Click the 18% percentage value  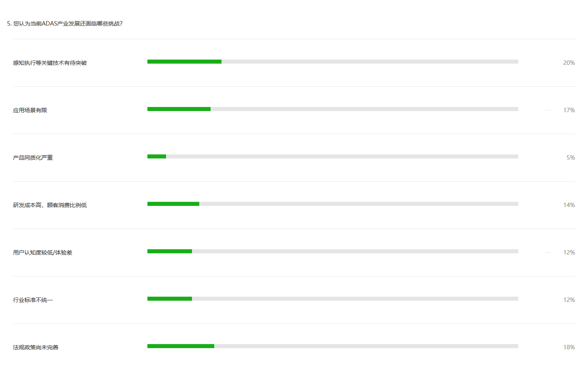569,347
